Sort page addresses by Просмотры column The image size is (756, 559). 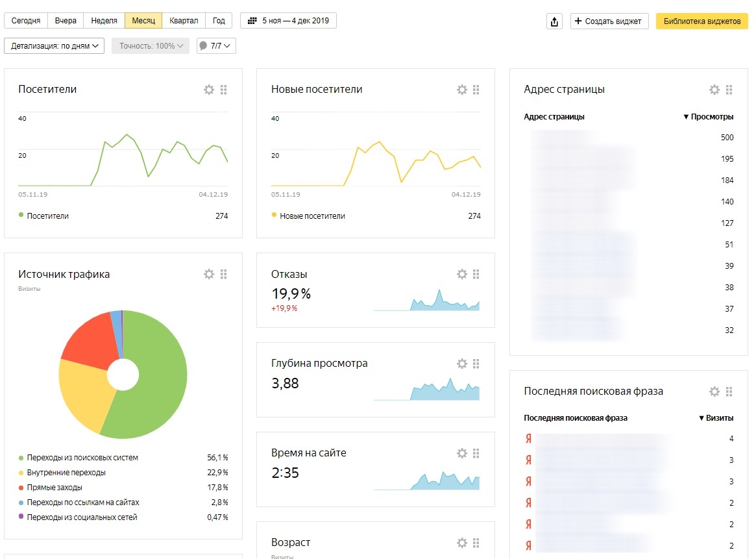pyautogui.click(x=708, y=117)
